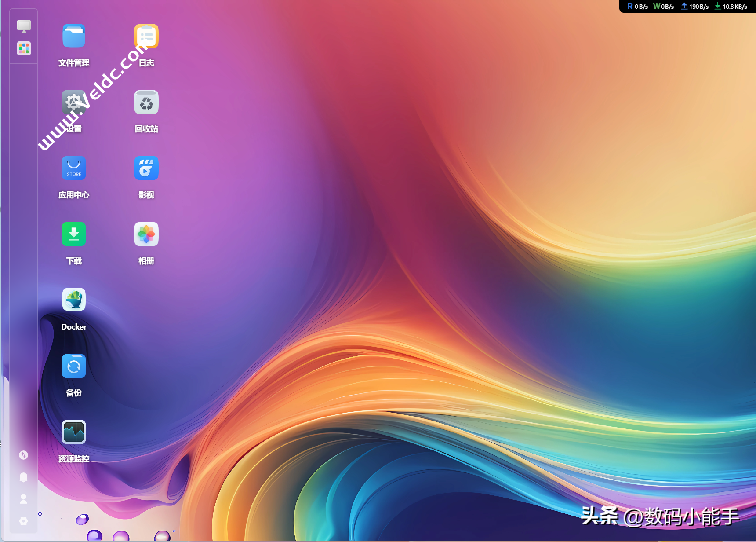Open the 文件管理 file manager app
Viewport: 756px width, 542px height.
tap(74, 36)
